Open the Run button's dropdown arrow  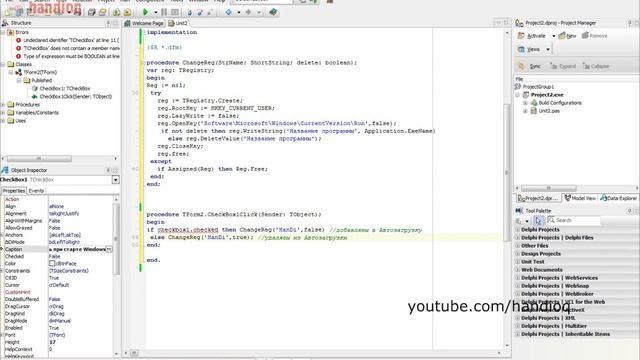(x=156, y=13)
